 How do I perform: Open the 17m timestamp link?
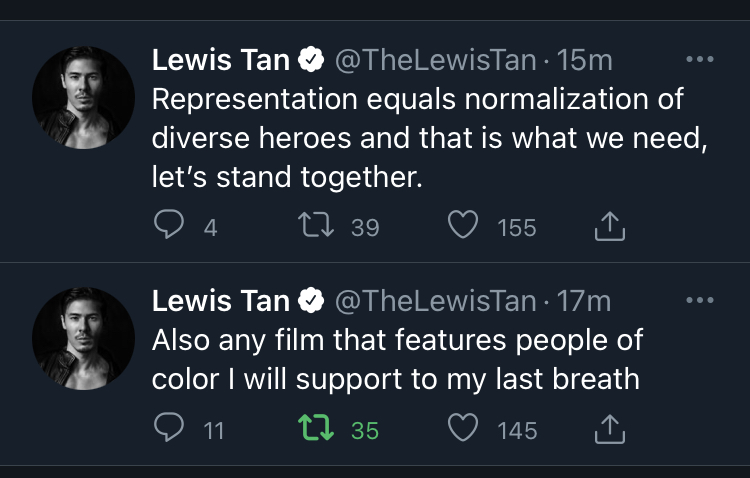click(583, 300)
